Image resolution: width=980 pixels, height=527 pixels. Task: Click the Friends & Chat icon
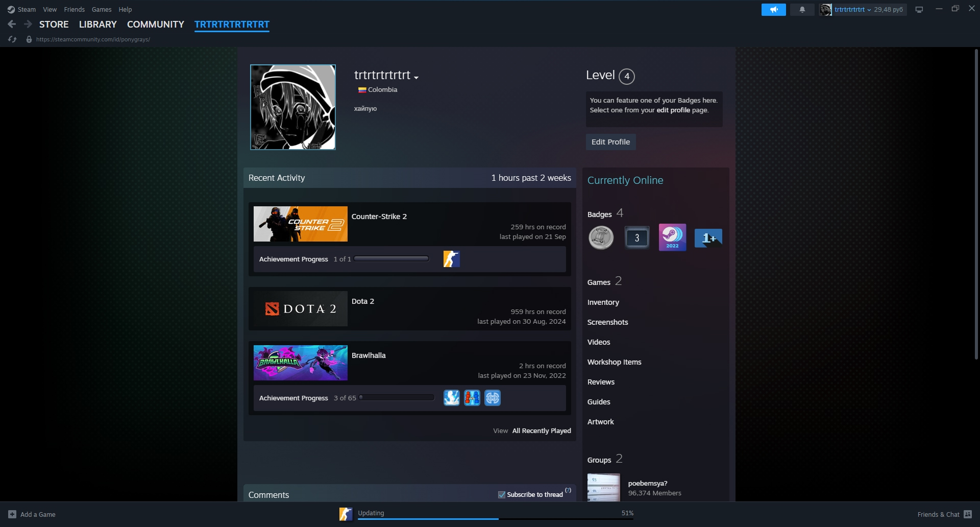click(968, 514)
